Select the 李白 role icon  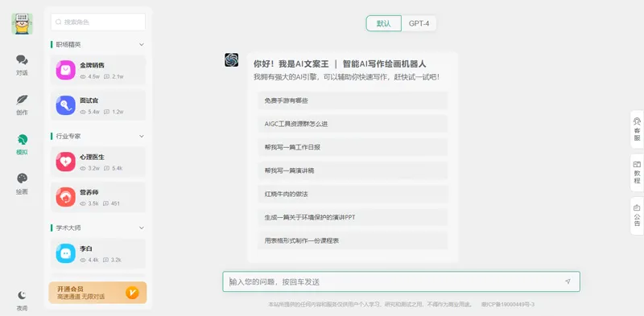[66, 253]
